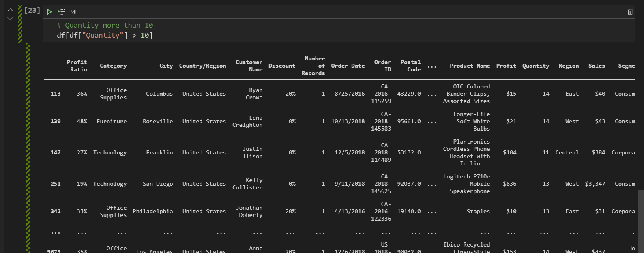644x253 pixels.
Task: Convert cell to Markdown with M↓ icon
Action: coord(73,12)
